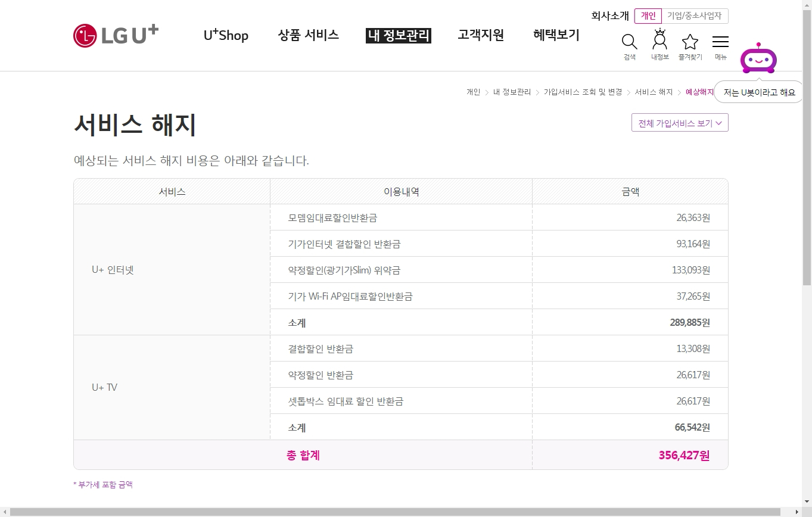Open the 혜택보기 menu

[x=556, y=35]
